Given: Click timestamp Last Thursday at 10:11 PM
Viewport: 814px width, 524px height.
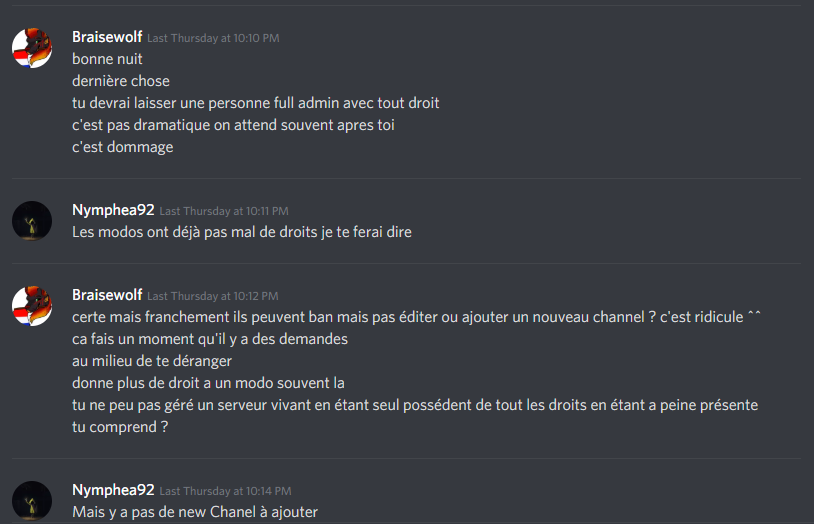Looking at the screenshot, I should click(224, 211).
